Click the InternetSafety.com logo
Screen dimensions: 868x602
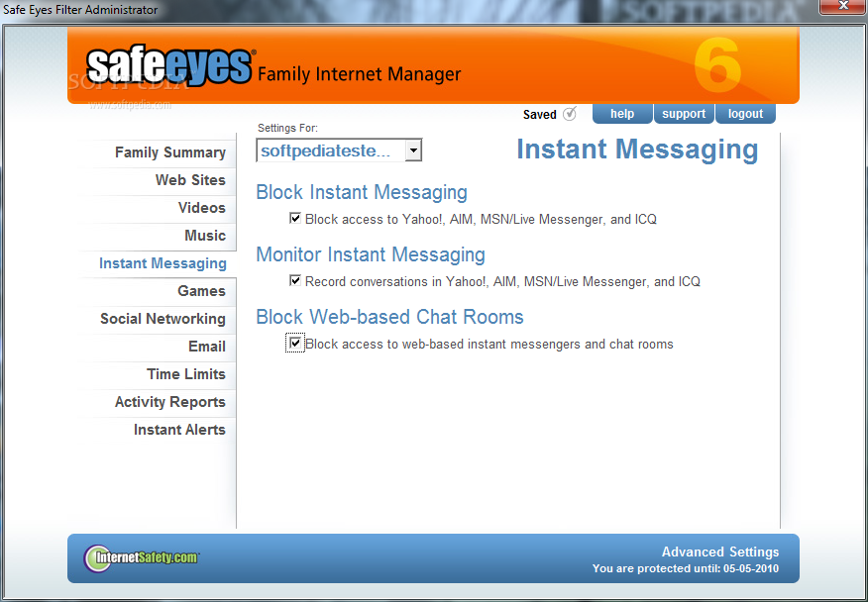click(142, 557)
